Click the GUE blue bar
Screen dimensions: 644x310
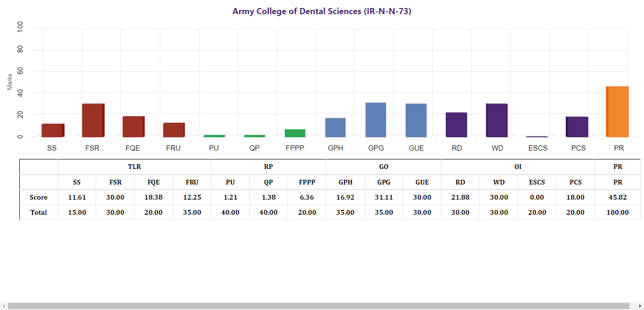point(416,120)
